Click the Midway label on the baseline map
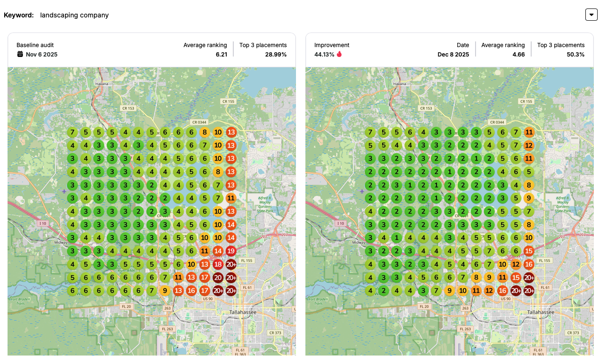This screenshot has width=608, height=364. pyautogui.click(x=61, y=243)
